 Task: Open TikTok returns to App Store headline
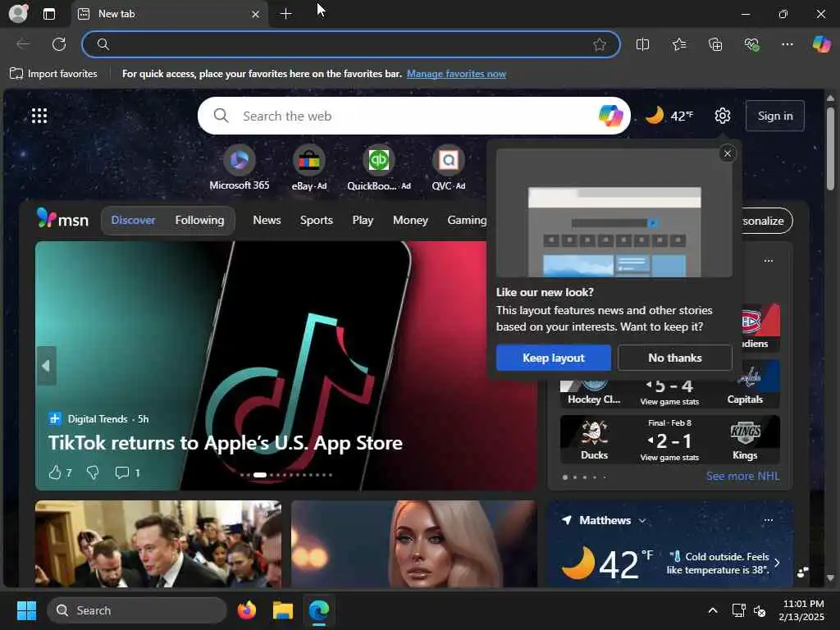(x=225, y=443)
